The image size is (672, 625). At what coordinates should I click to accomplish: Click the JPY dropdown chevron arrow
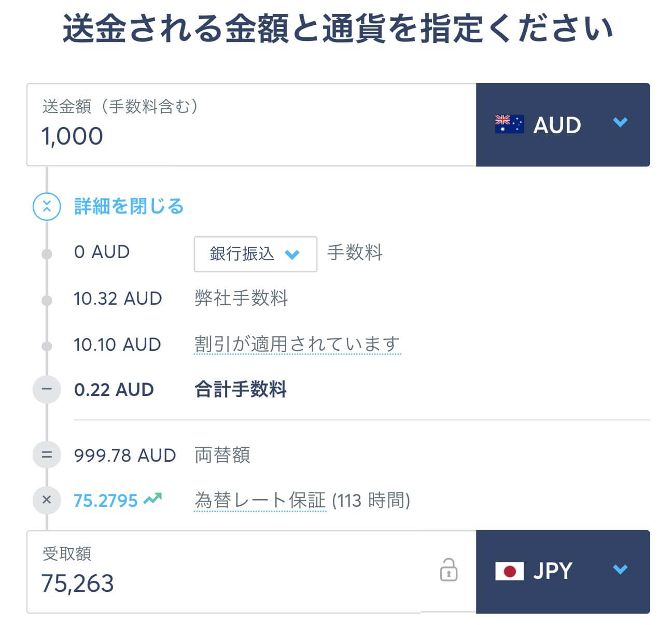pyautogui.click(x=620, y=570)
